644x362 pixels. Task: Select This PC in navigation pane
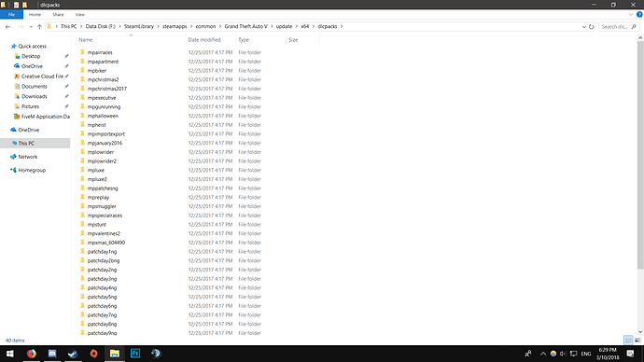tap(26, 144)
